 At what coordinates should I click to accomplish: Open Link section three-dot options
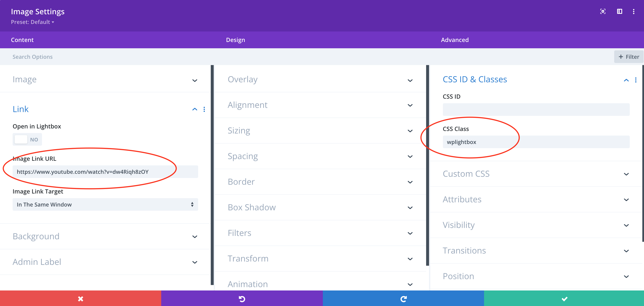(204, 109)
